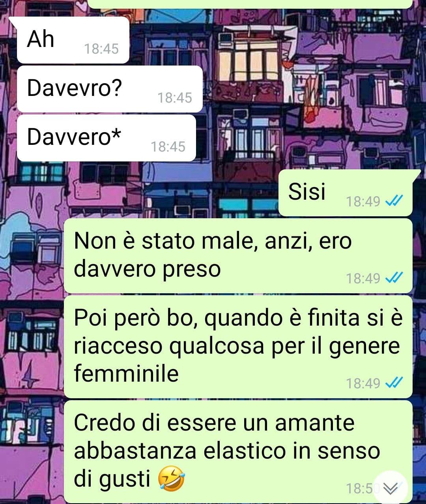Tap the 'Credo di essere un amante' message

[238, 452]
